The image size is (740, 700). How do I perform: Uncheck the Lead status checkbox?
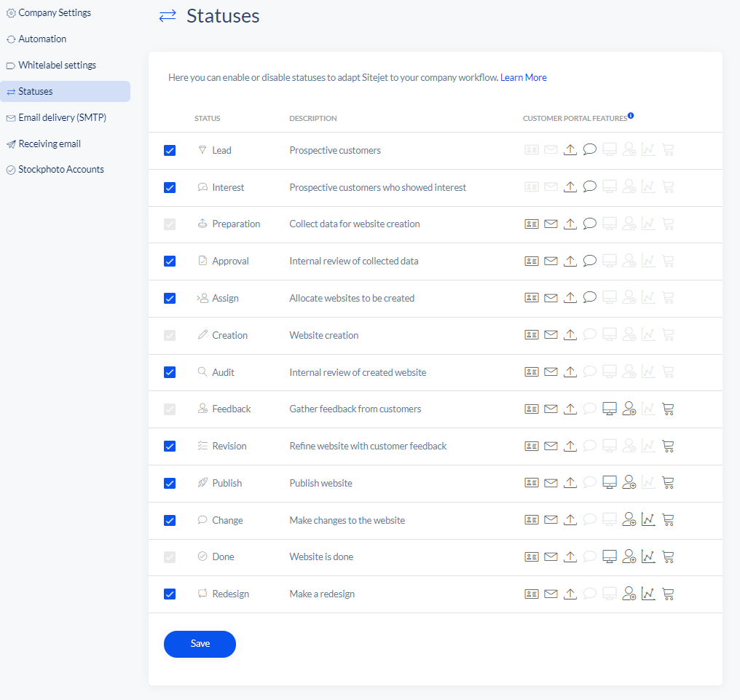(x=170, y=151)
